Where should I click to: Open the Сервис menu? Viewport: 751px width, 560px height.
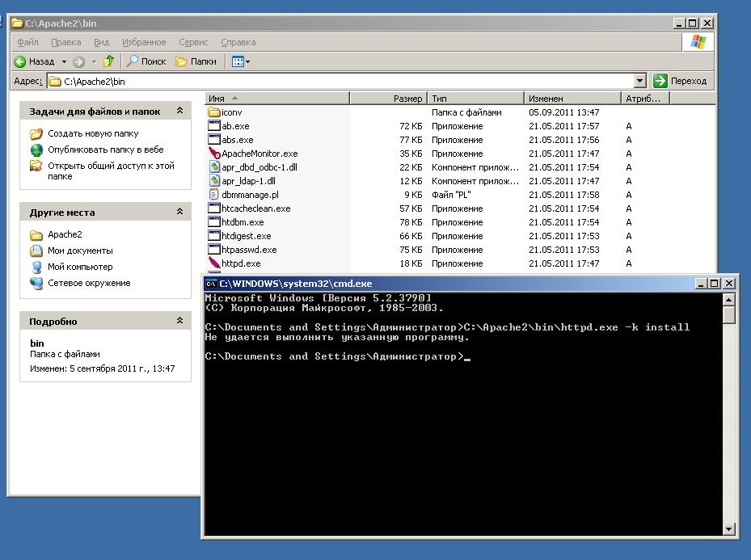click(x=193, y=42)
